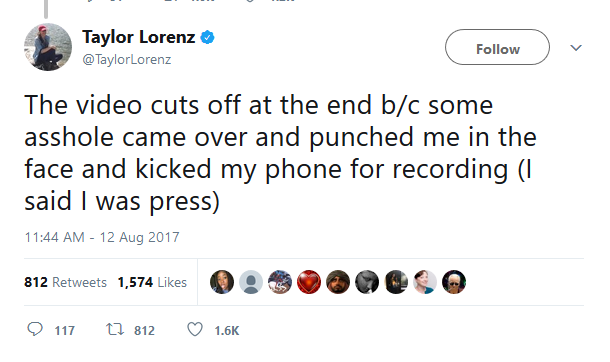Click the 117 replies count
Image resolution: width=610 pixels, height=362 pixels.
pyautogui.click(x=65, y=331)
